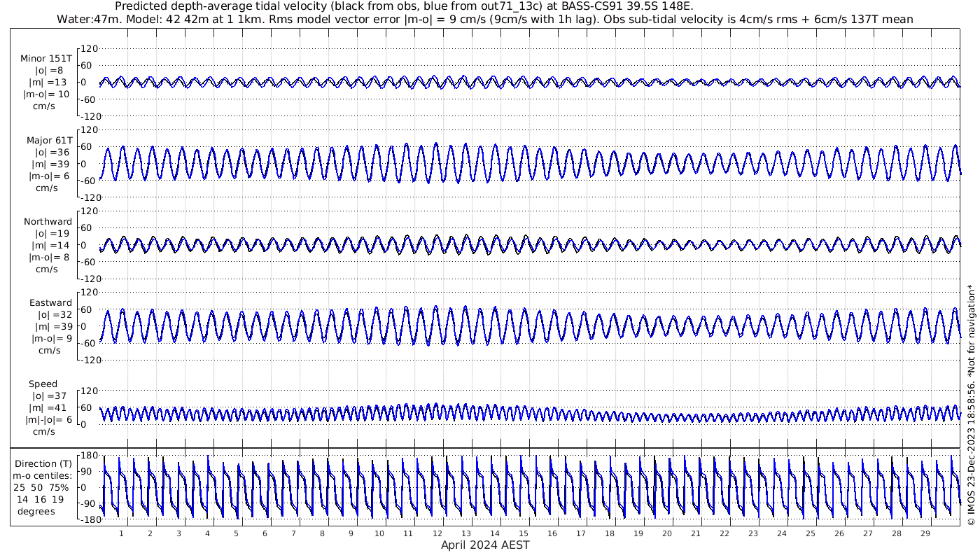Click the "degrees" unit label
This screenshot has height=560, width=980.
tap(36, 511)
